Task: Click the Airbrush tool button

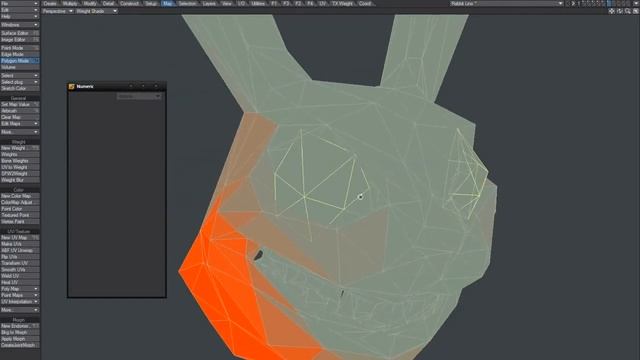Action: 20,111
